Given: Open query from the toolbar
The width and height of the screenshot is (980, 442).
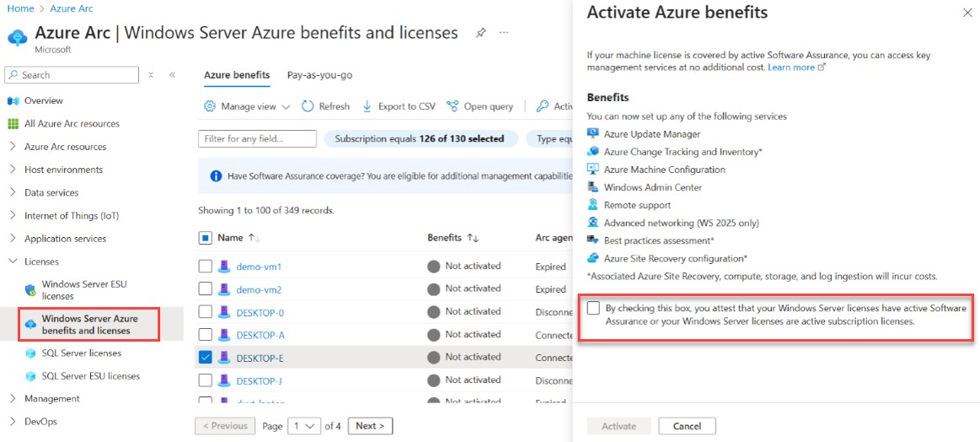Looking at the screenshot, I should (x=480, y=106).
